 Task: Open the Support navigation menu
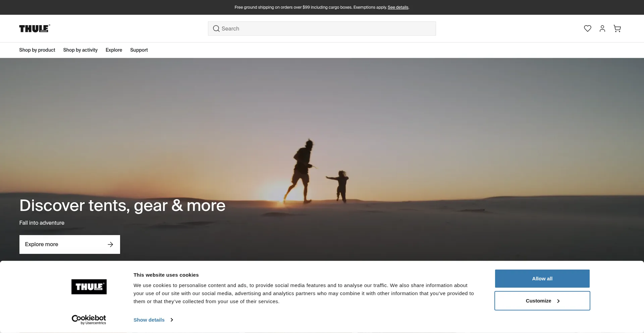click(x=139, y=50)
